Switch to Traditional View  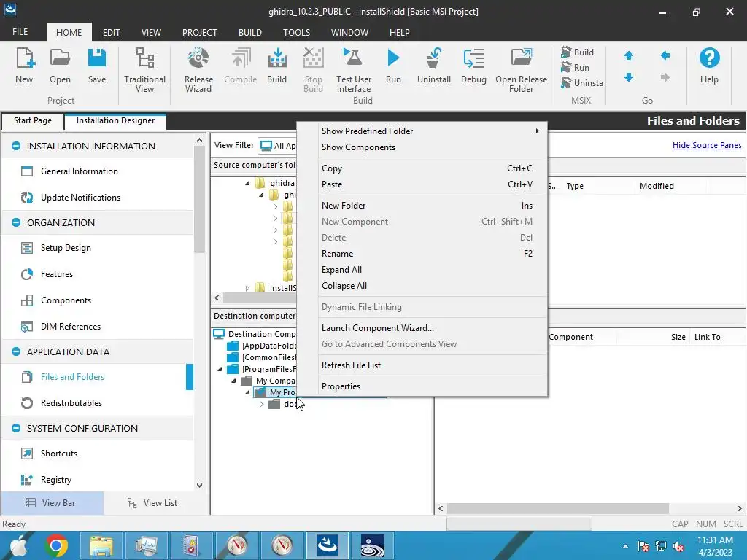point(145,70)
